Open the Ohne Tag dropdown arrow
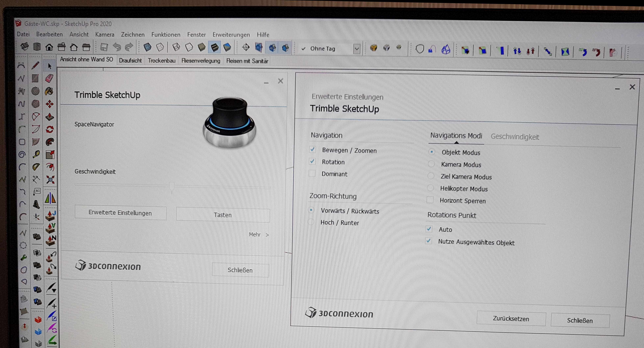644x348 pixels. tap(357, 49)
